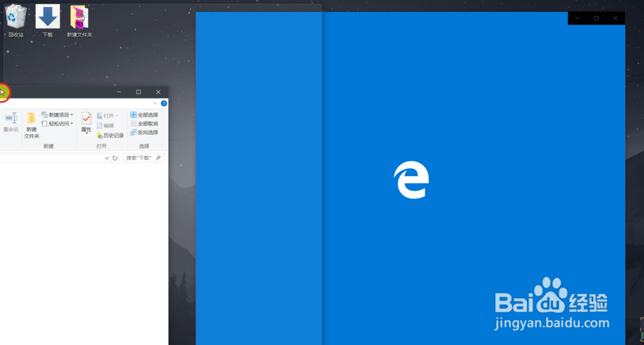Image resolution: width=644 pixels, height=345 pixels.
Task: Open Explorer help via the blue question icon
Action: [164, 103]
